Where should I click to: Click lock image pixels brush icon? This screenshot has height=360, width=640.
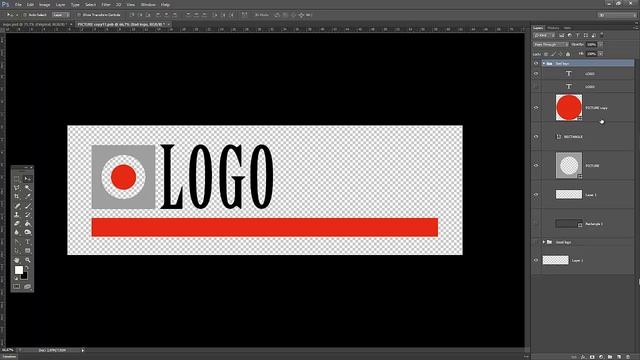click(553, 54)
